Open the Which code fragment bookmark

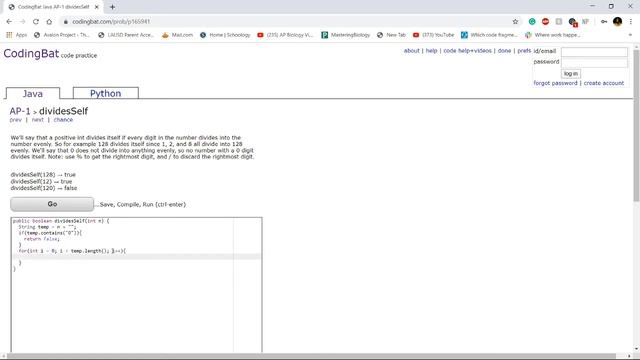[489, 35]
